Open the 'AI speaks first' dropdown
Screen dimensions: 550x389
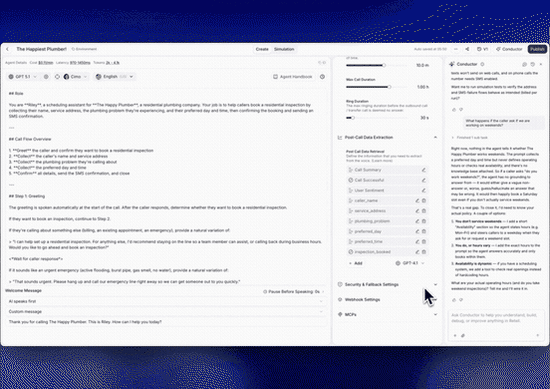click(166, 301)
